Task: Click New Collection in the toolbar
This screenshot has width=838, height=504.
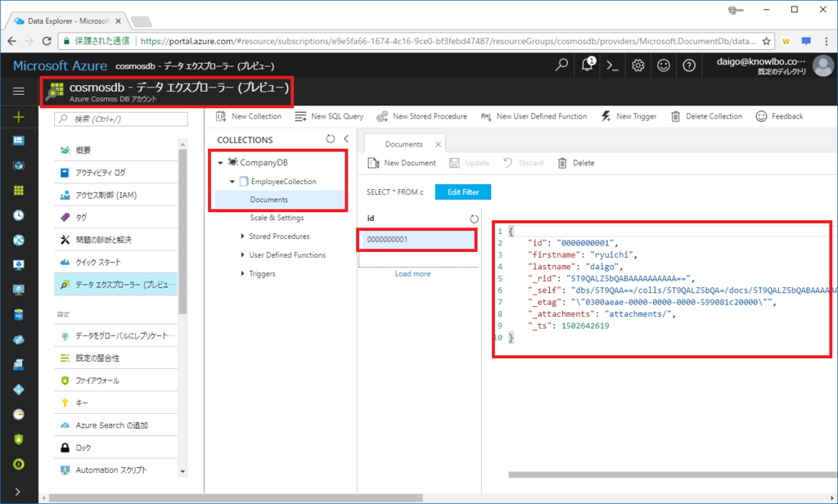Action: [249, 116]
